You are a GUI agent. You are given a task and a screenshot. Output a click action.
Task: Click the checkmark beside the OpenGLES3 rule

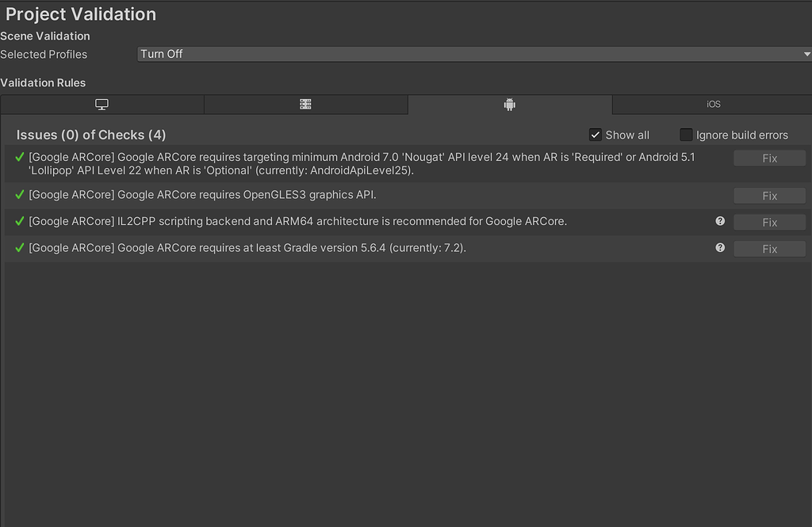click(x=19, y=195)
